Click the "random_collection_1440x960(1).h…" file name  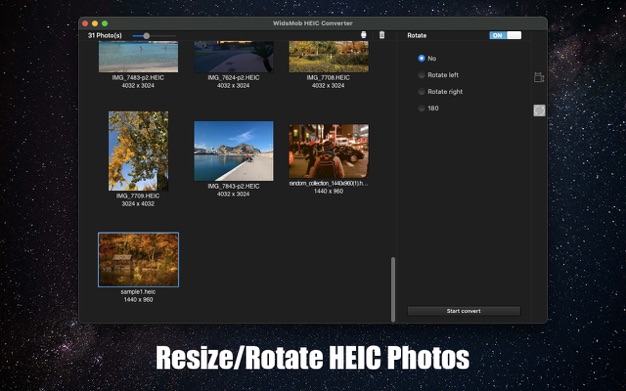pyautogui.click(x=329, y=183)
